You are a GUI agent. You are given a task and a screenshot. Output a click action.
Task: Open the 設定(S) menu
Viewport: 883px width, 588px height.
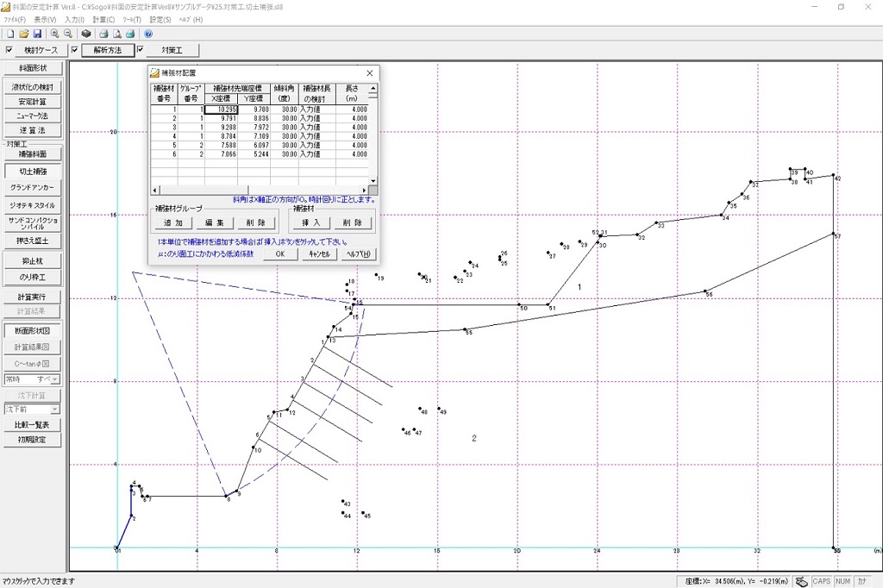point(160,19)
